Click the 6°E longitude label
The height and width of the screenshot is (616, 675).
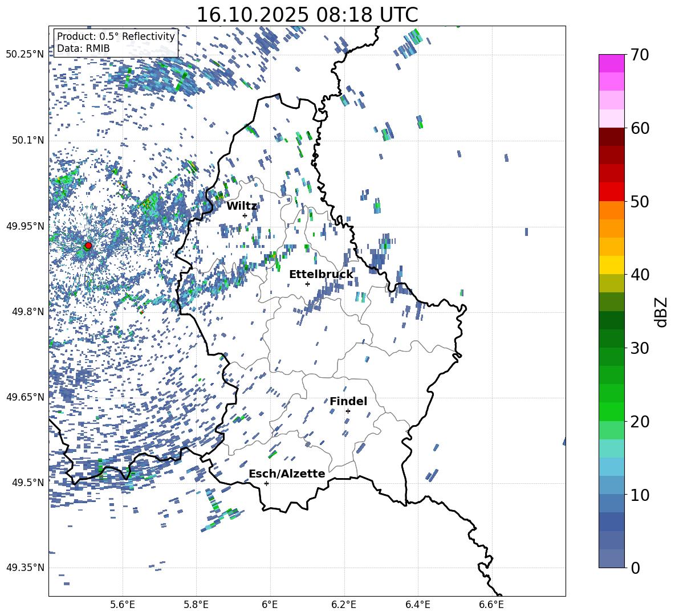click(x=270, y=605)
